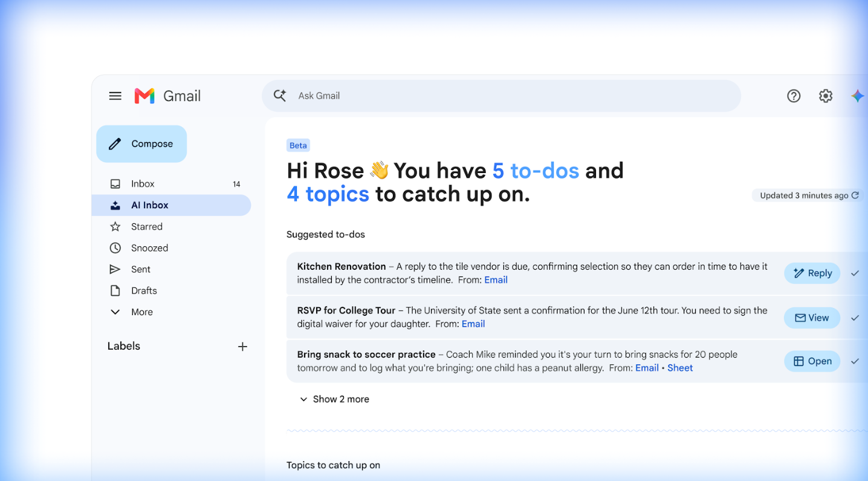This screenshot has height=481, width=868.
Task: Click the 5 to-dos link in heading
Action: 536,171
